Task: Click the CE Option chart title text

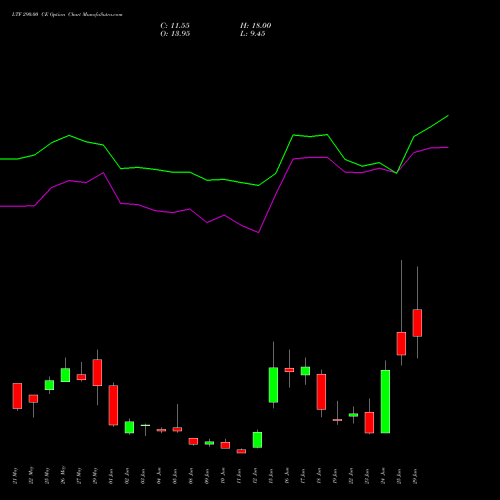Action: pos(67,15)
